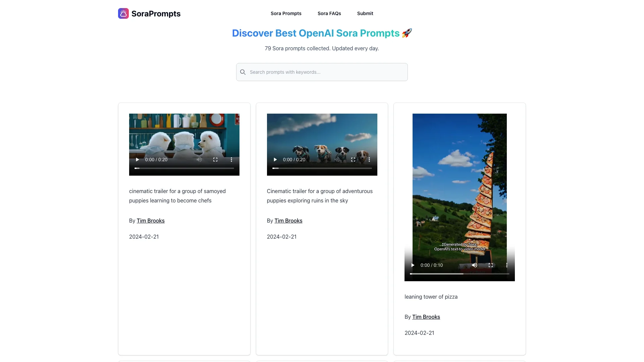Image resolution: width=644 pixels, height=362 pixels.
Task: Open the Submit nav item
Action: click(365, 13)
